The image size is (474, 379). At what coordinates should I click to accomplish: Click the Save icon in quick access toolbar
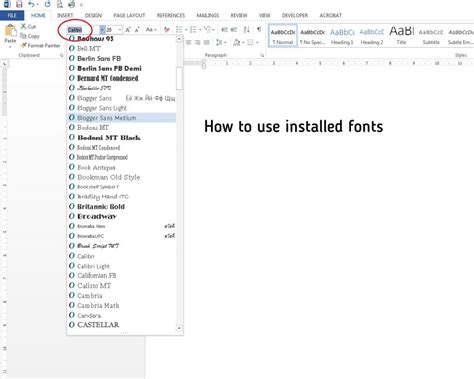(19, 4)
